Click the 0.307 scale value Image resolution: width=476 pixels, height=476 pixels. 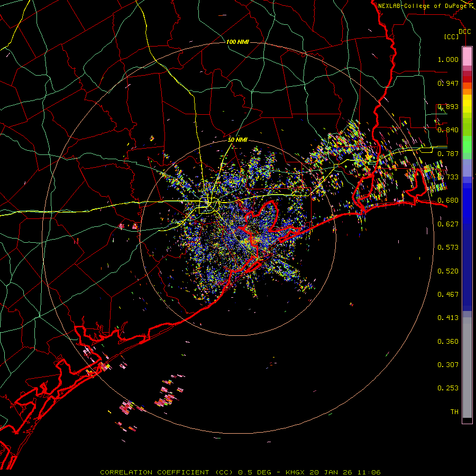(x=448, y=365)
